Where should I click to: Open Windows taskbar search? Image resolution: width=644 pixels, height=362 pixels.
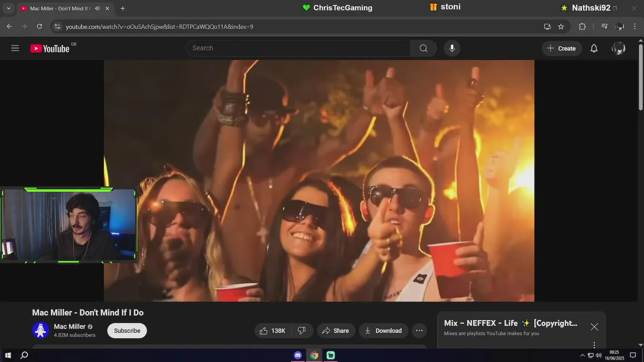coord(24,355)
